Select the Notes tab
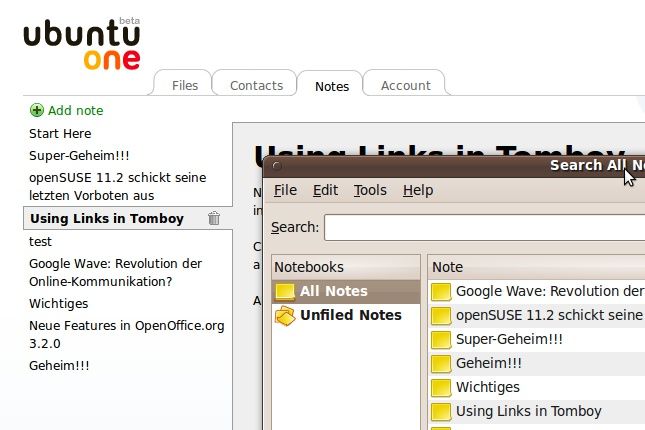 click(x=332, y=86)
